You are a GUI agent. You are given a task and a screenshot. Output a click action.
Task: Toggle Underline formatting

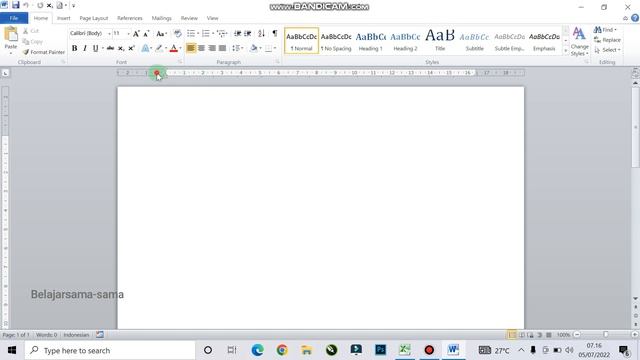pos(96,48)
